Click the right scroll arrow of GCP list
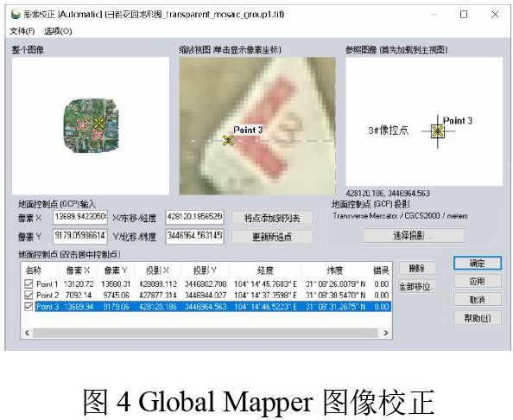Image resolution: width=513 pixels, height=420 pixels. click(x=386, y=333)
